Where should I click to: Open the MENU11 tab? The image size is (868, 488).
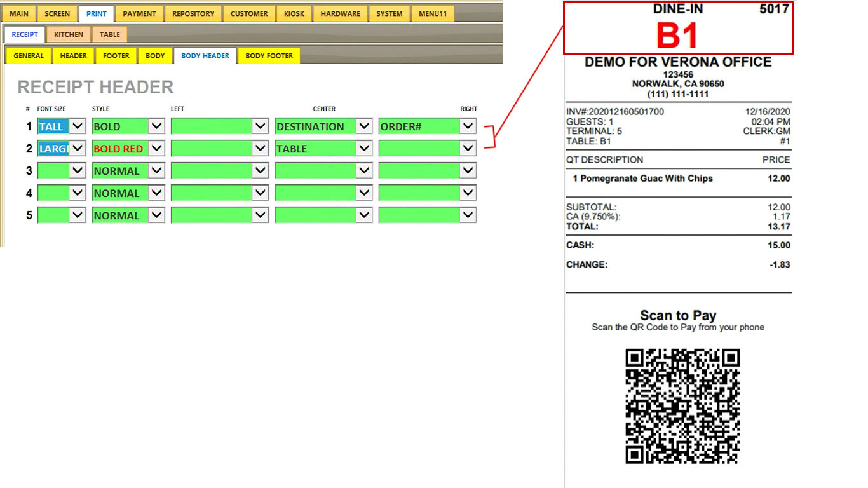point(433,14)
